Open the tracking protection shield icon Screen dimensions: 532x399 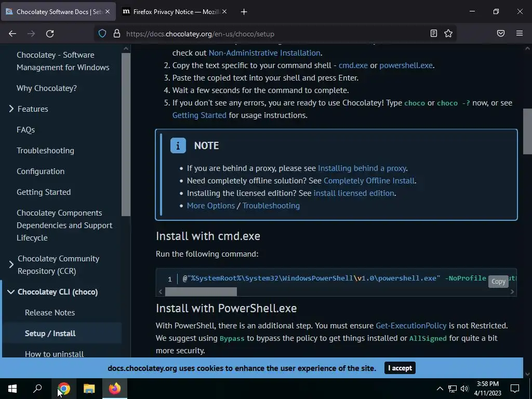point(102,34)
